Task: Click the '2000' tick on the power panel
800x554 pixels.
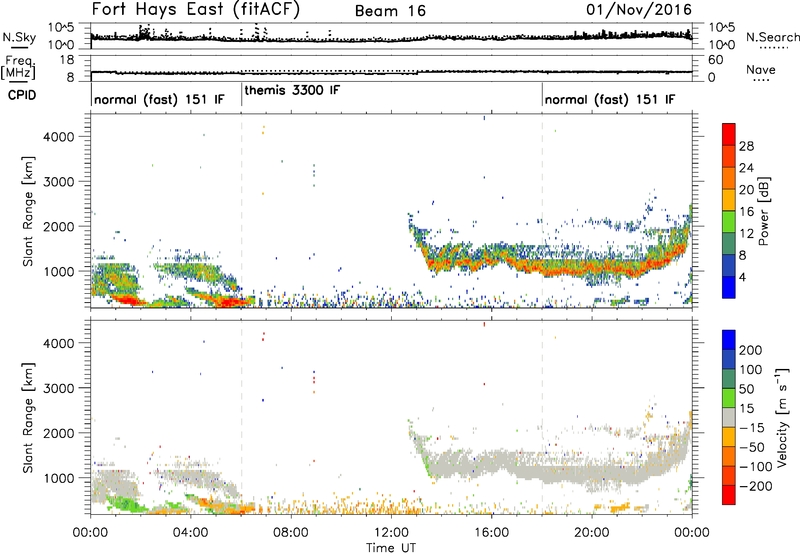Action: tap(58, 226)
